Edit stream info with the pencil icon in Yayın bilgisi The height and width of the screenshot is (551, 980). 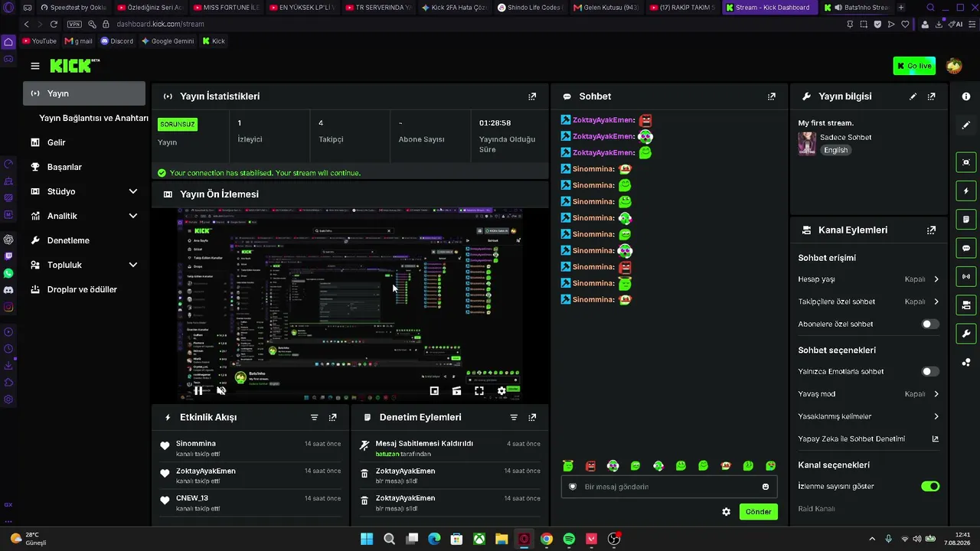(913, 96)
